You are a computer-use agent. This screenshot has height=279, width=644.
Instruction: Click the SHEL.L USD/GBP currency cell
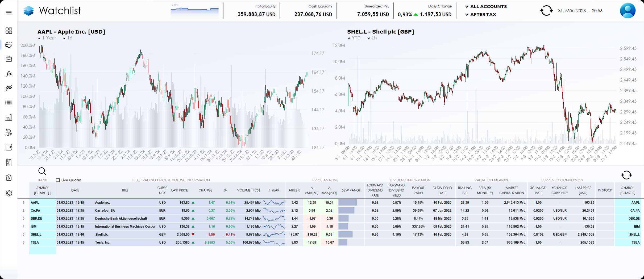(560, 234)
